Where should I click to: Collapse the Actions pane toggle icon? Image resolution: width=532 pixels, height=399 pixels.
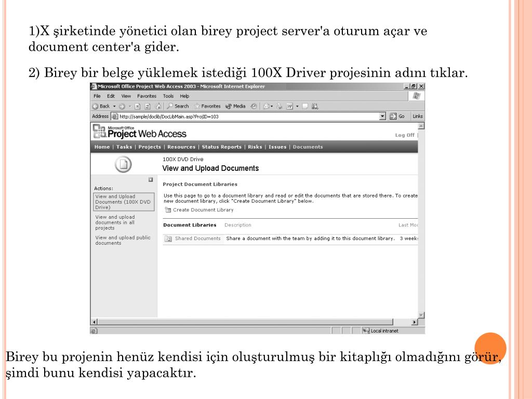click(x=151, y=179)
